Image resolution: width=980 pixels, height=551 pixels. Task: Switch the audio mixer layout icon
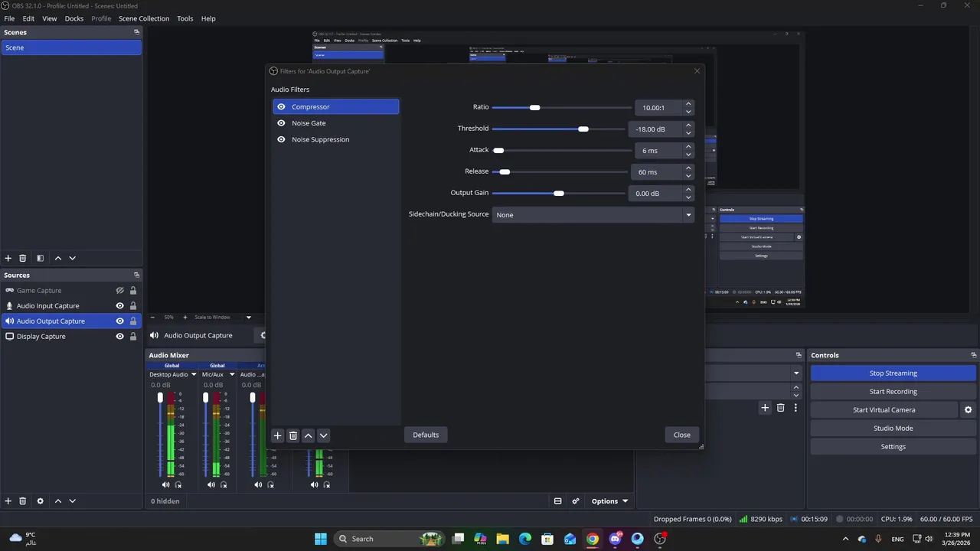558,501
